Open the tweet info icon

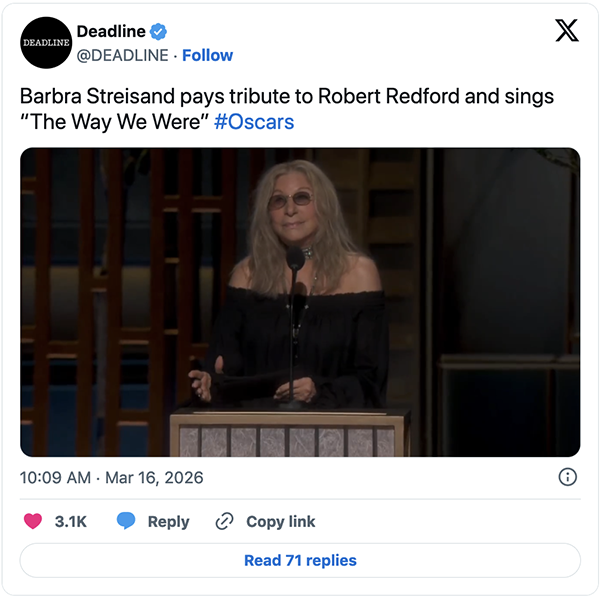click(x=566, y=477)
